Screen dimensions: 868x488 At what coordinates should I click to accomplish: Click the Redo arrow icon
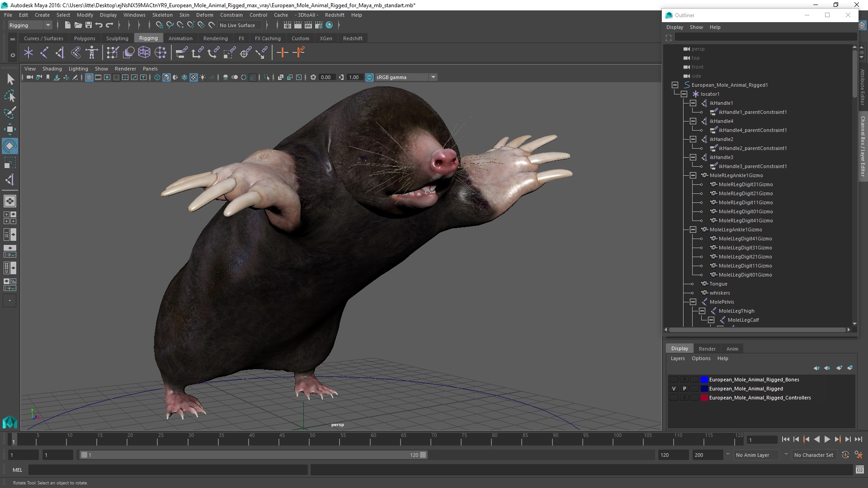click(109, 25)
